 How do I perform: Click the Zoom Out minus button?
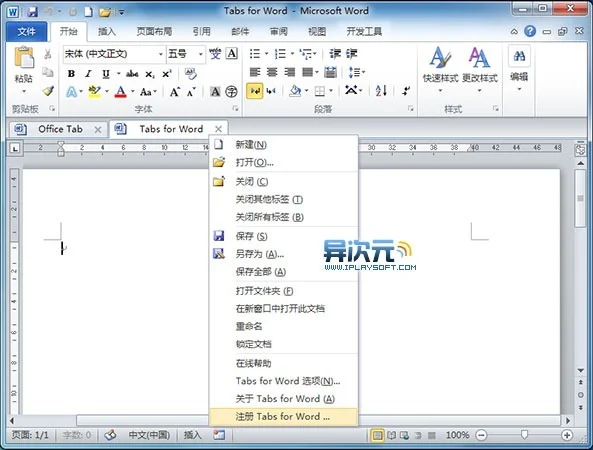481,435
